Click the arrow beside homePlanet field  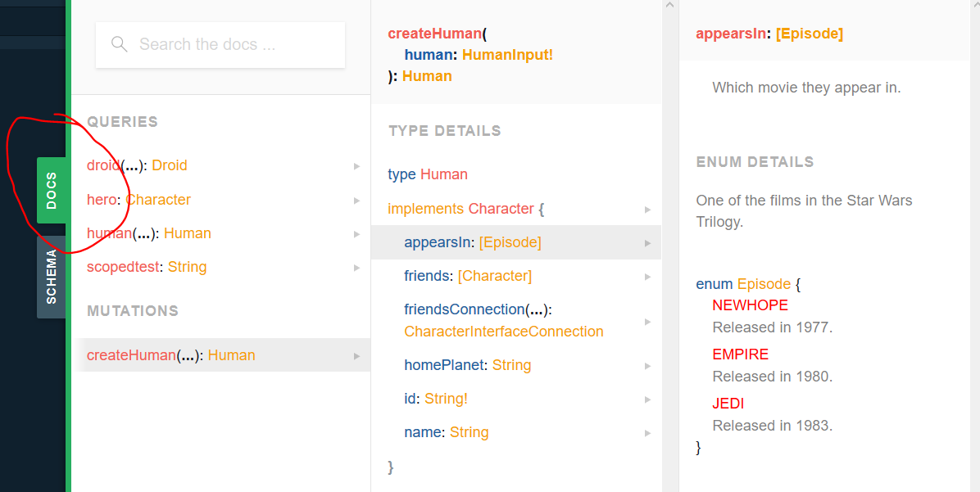coord(647,366)
